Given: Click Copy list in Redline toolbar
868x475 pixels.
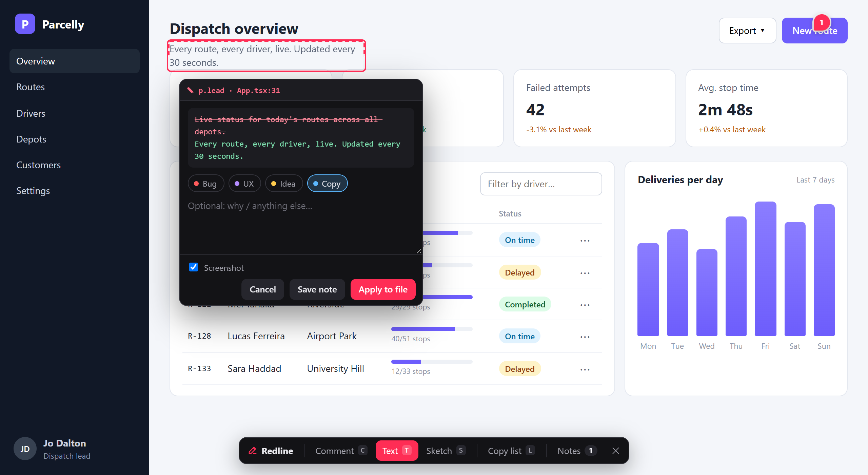Looking at the screenshot, I should point(511,451).
